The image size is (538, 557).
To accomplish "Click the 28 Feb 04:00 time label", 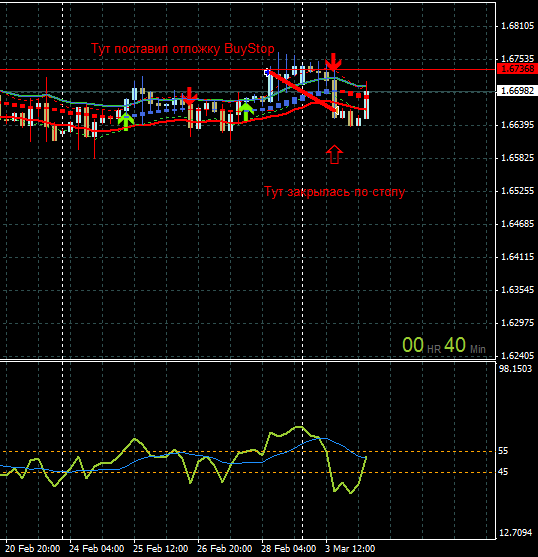I will tap(288, 548).
